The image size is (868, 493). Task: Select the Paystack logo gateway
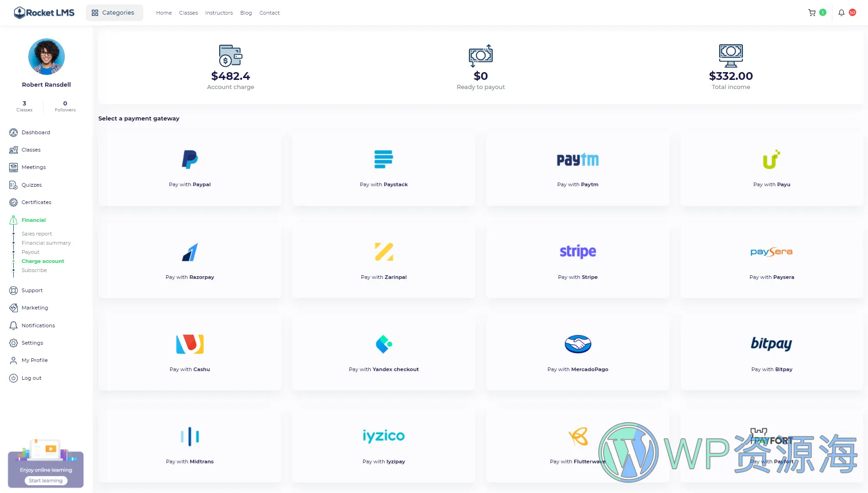tap(384, 159)
